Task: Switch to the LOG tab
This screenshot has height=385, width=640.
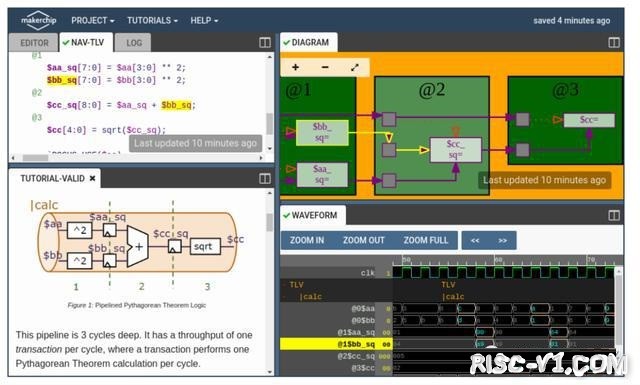Action: click(133, 43)
